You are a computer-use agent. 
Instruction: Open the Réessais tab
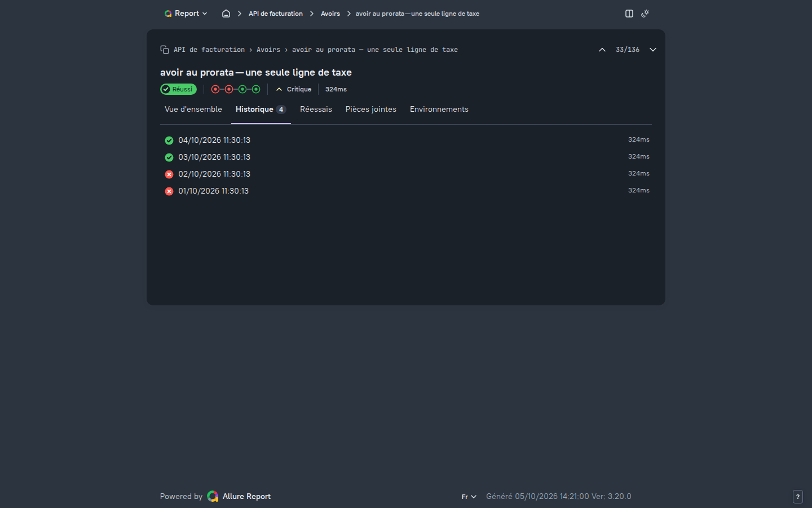coord(316,110)
